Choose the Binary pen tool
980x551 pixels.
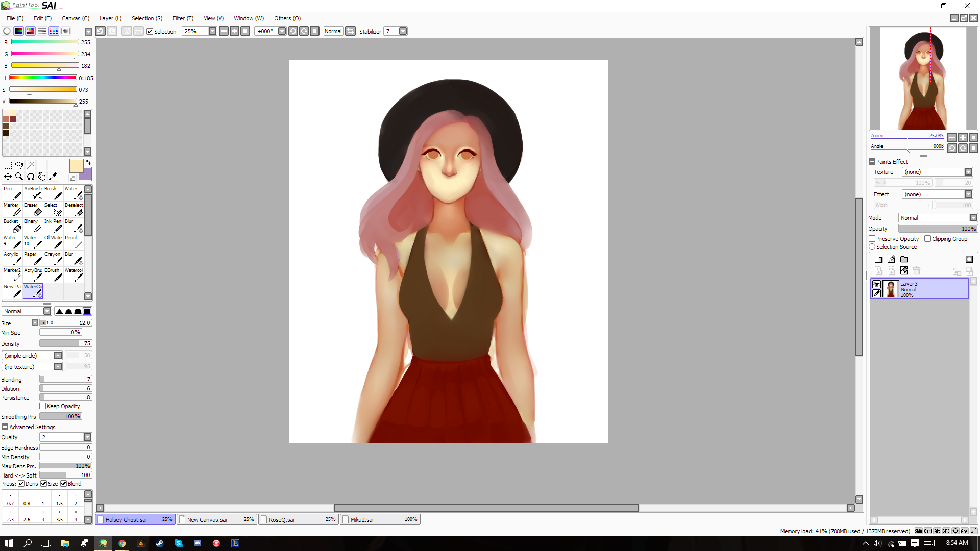pos(33,226)
